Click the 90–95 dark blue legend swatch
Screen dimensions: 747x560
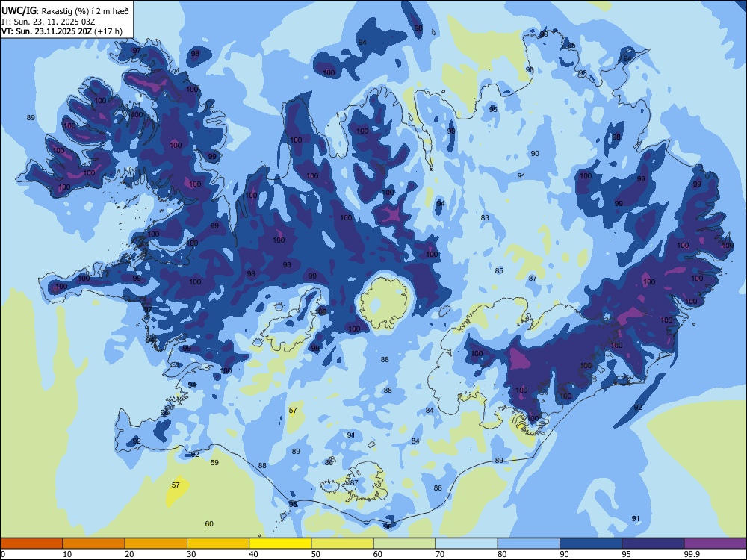coord(591,544)
